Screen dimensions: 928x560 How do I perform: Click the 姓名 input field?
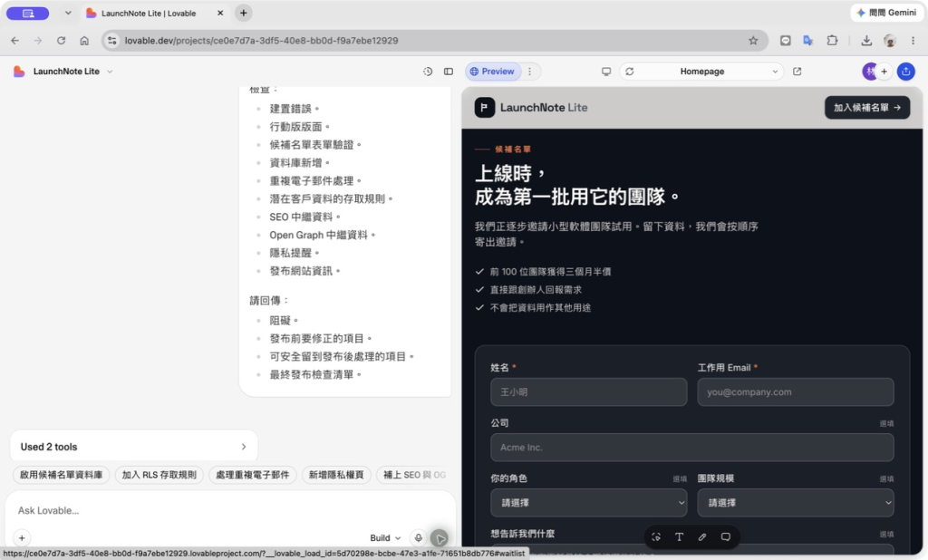pyautogui.click(x=588, y=391)
